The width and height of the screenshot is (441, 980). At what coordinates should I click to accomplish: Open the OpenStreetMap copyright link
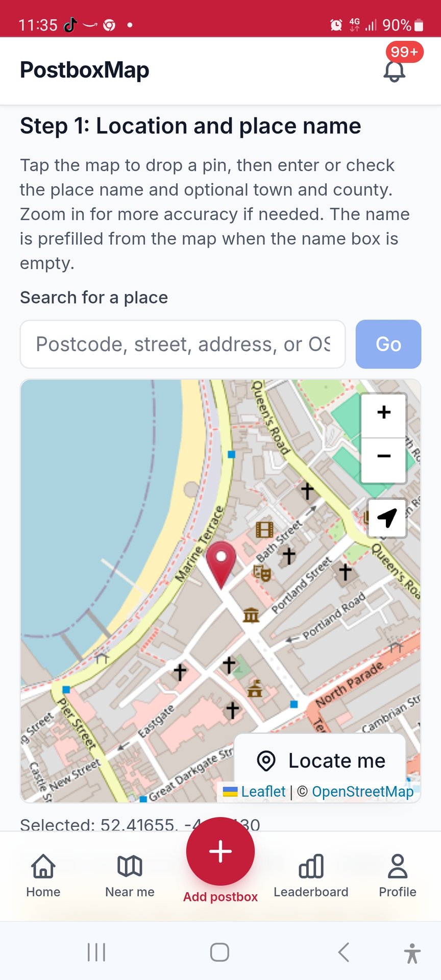click(x=362, y=792)
